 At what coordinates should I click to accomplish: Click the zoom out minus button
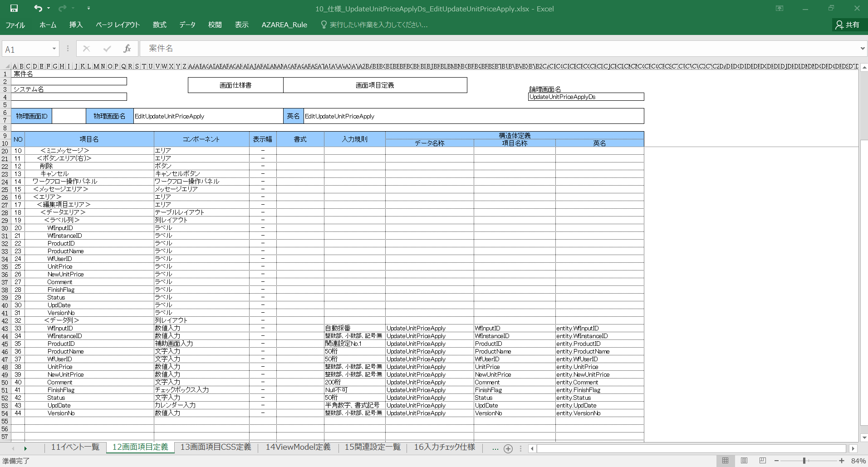pos(776,461)
